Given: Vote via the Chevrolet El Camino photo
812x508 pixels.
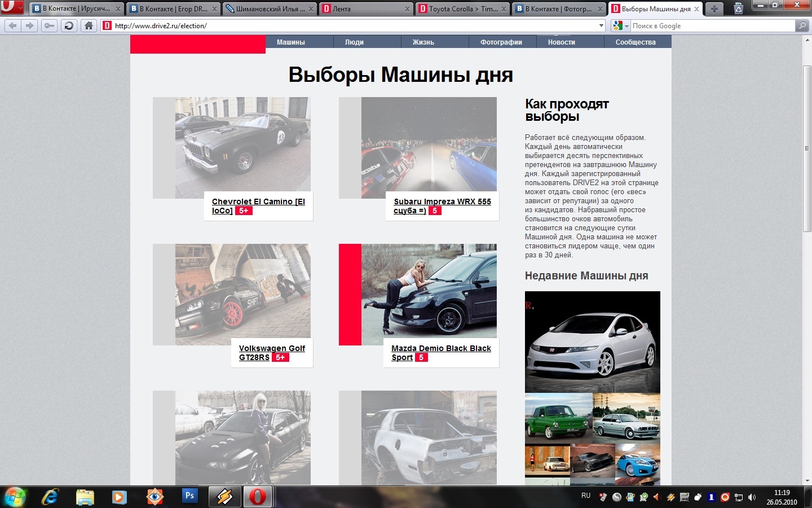Looking at the screenshot, I should click(x=242, y=148).
